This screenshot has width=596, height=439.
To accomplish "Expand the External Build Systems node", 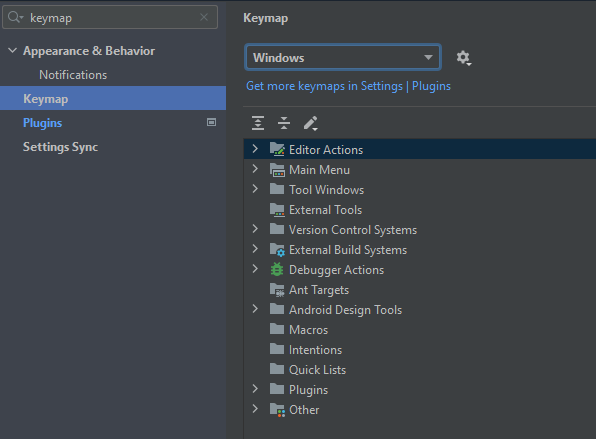I will pos(255,249).
